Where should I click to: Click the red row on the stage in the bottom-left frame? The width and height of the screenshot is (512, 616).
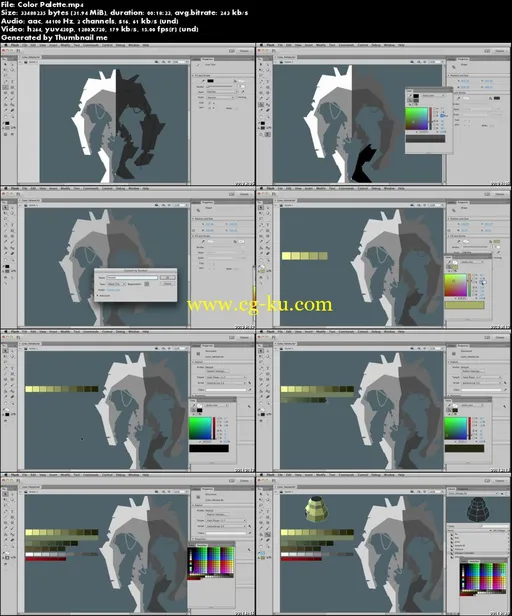46,559
